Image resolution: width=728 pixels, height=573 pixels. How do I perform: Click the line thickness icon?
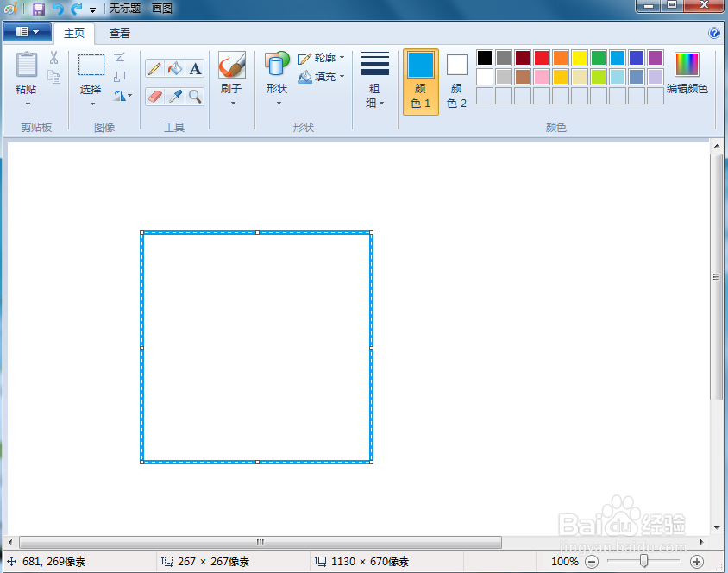pos(374,64)
